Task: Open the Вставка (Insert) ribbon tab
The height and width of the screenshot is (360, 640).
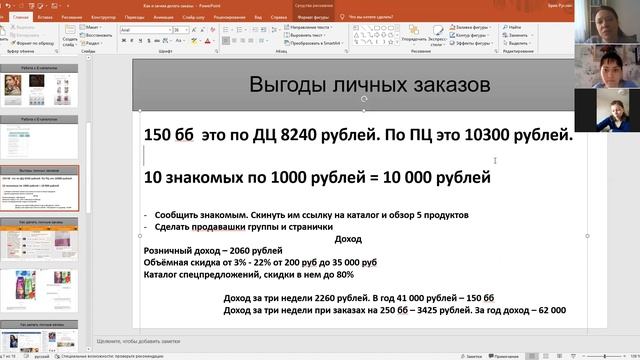Action: pyautogui.click(x=45, y=17)
